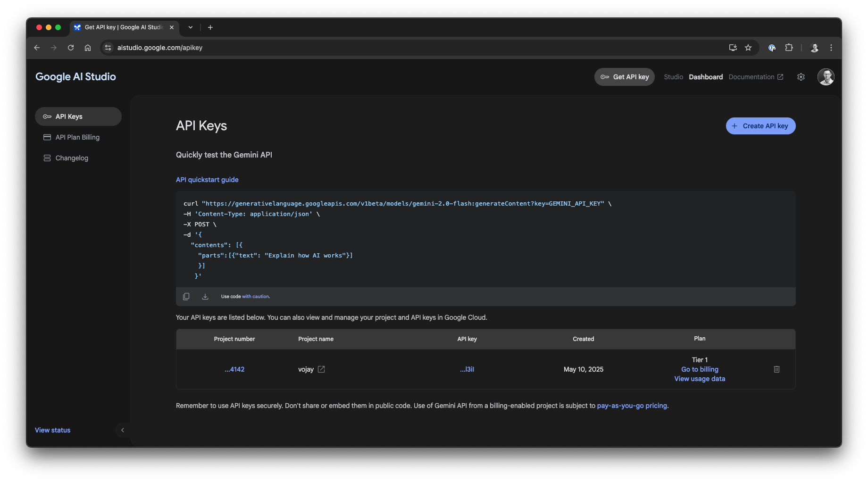Open settings using the gear icon
868x482 pixels.
click(801, 76)
